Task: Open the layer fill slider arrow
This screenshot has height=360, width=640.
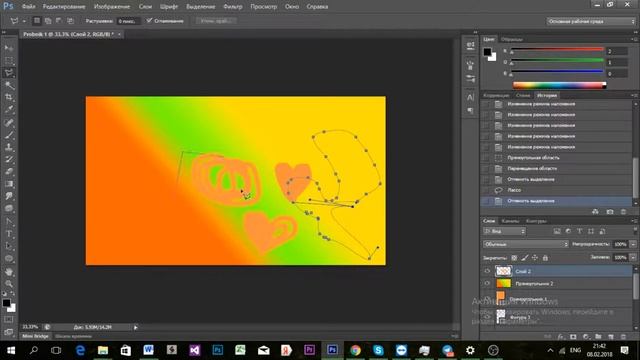Action: tap(633, 258)
